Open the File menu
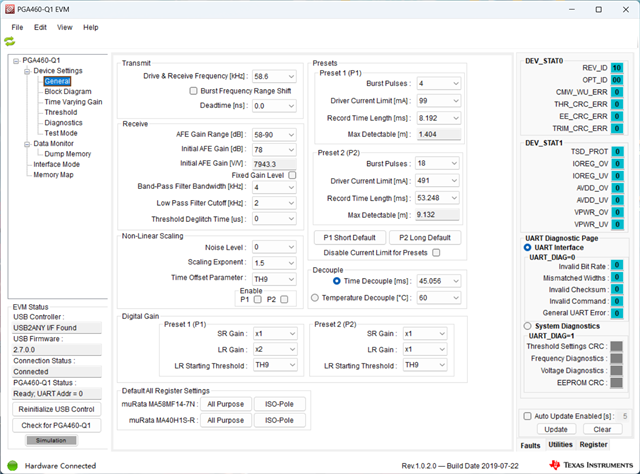The height and width of the screenshot is (474, 640). pos(17,27)
